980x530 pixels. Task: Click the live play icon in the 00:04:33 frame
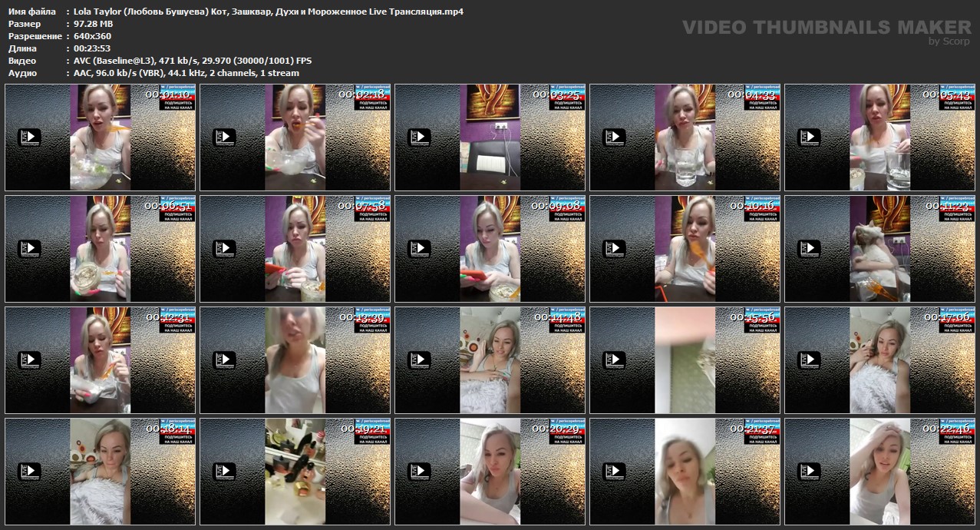[x=615, y=137]
